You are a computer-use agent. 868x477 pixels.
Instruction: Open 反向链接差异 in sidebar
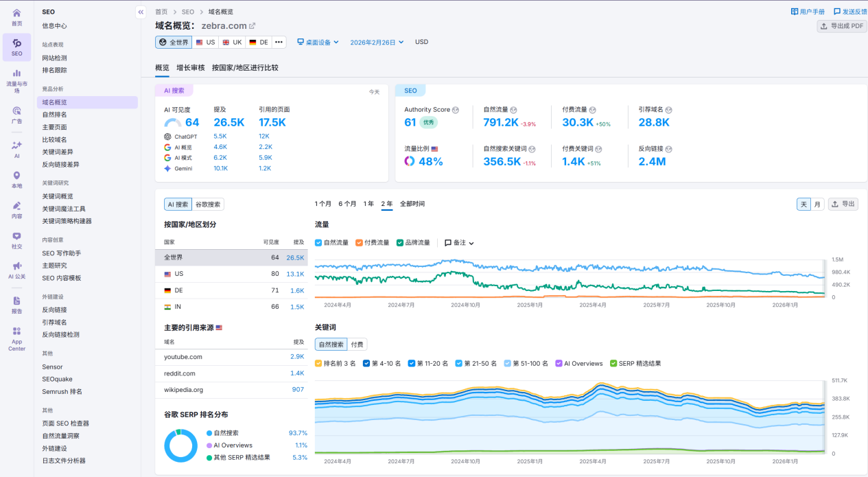pyautogui.click(x=60, y=165)
